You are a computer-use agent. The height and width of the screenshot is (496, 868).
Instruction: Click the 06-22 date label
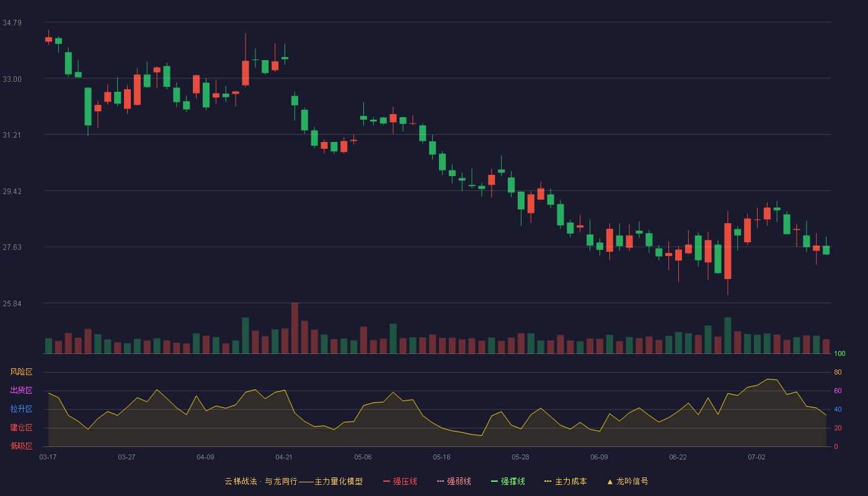coord(678,457)
